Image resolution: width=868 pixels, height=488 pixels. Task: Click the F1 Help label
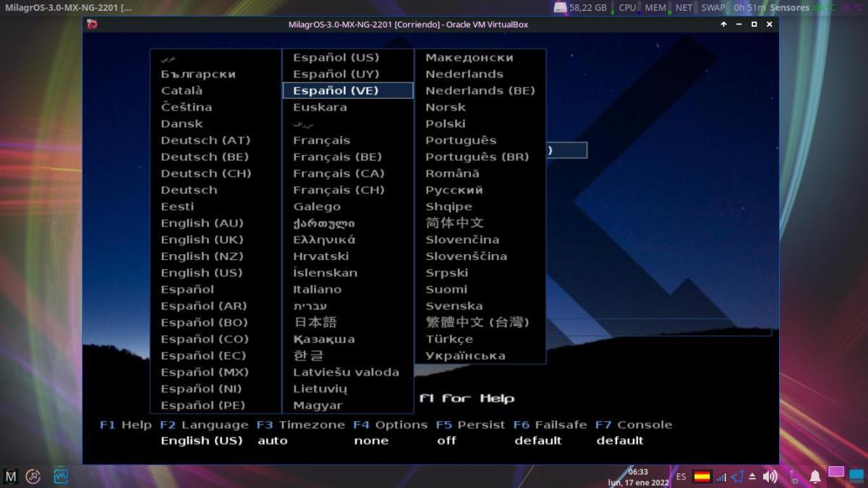coord(126,425)
